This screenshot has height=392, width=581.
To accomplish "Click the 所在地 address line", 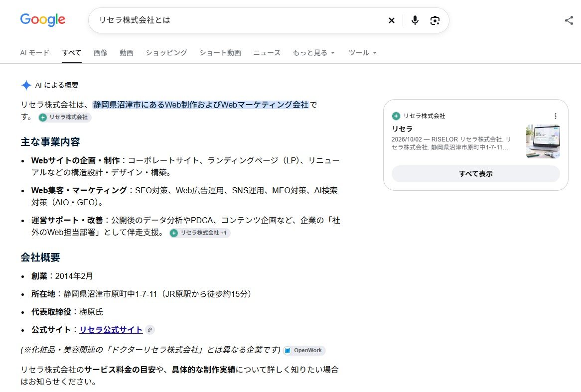I will point(141,294).
